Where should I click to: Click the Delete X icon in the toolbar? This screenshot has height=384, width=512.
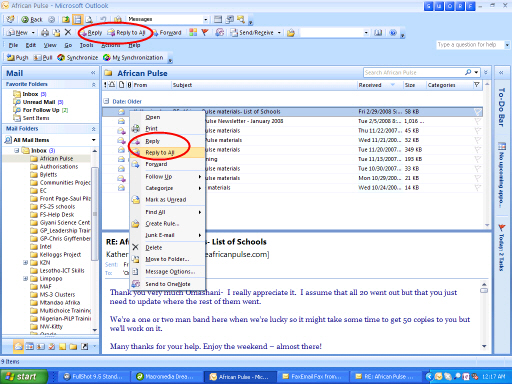[x=68, y=32]
